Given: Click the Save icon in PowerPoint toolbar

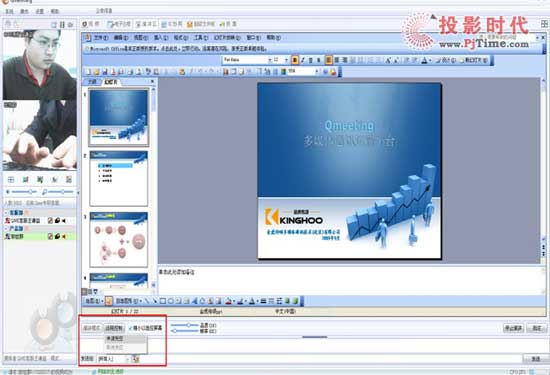Looking at the screenshot, I should coord(105,72).
